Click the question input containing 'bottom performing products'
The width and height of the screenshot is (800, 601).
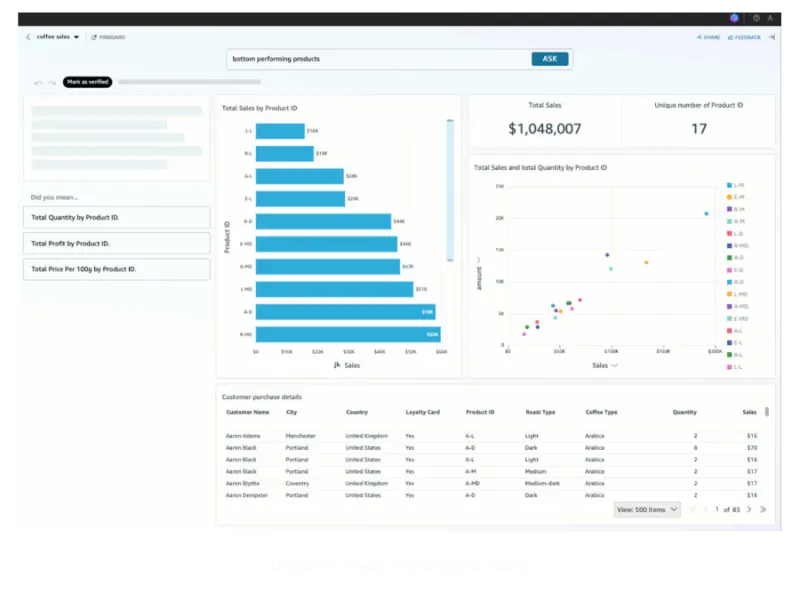pos(379,59)
